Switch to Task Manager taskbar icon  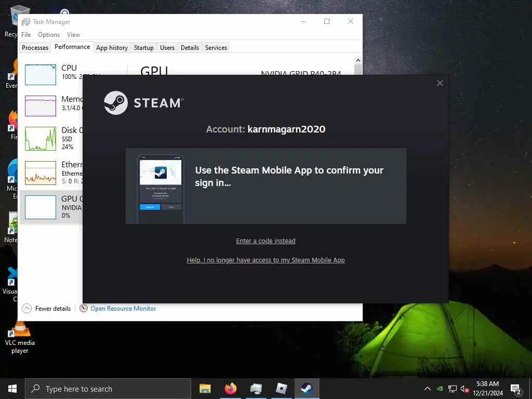[256, 389]
